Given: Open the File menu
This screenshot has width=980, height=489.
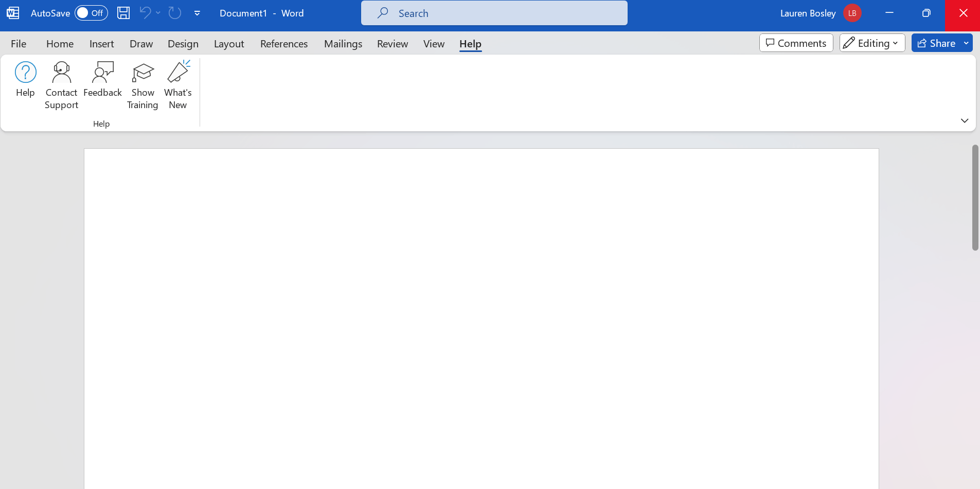Looking at the screenshot, I should (19, 44).
